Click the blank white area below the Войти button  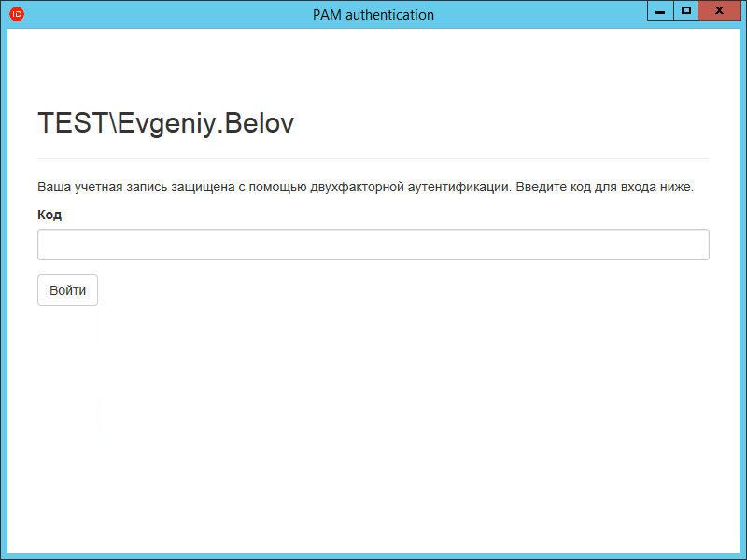(x=373, y=420)
